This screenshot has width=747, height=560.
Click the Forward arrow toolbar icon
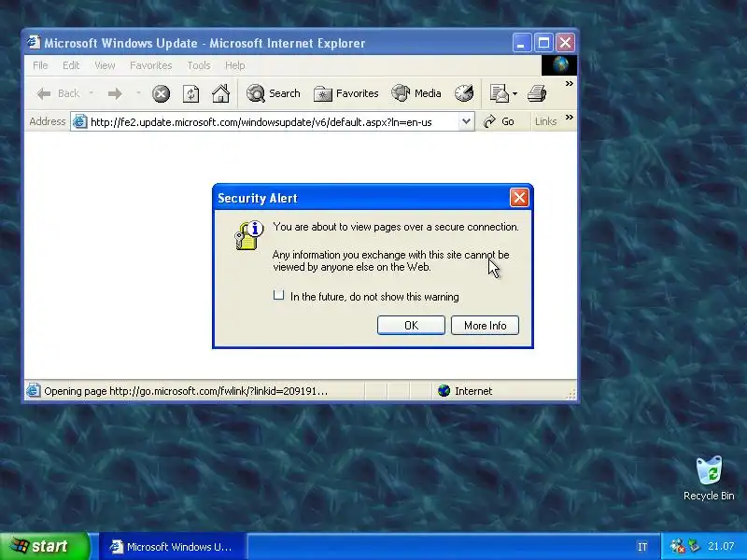point(115,94)
